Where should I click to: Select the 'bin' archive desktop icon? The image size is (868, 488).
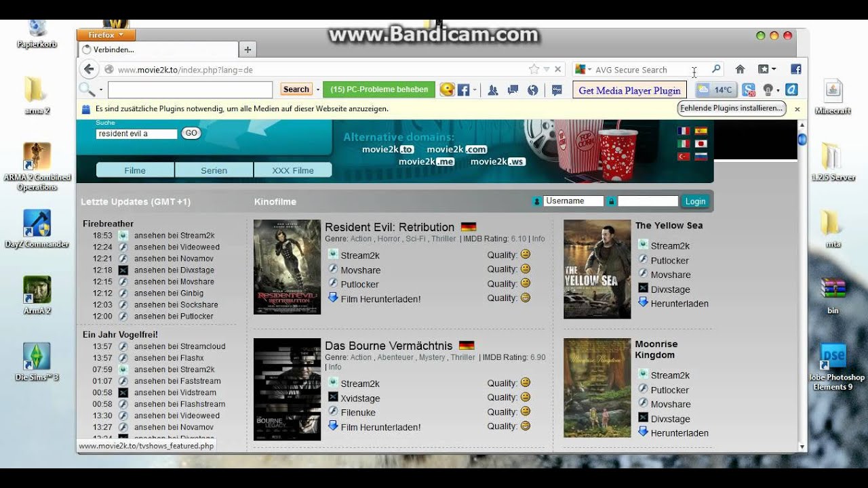pos(833,296)
